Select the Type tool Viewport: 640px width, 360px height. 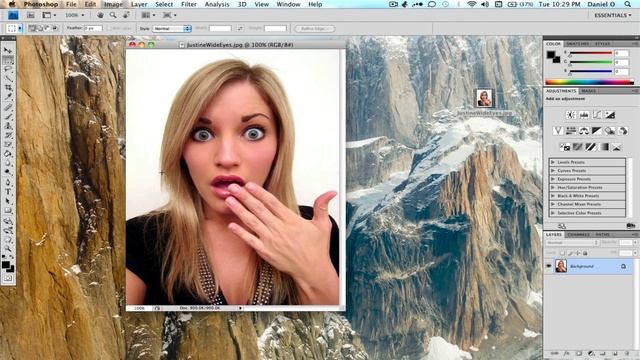point(8,191)
